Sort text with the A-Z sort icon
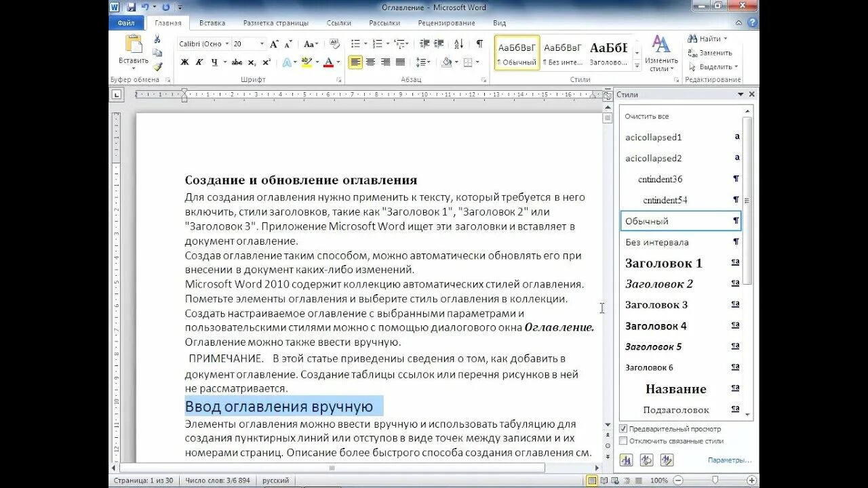Image resolution: width=868 pixels, height=488 pixels. tap(458, 44)
